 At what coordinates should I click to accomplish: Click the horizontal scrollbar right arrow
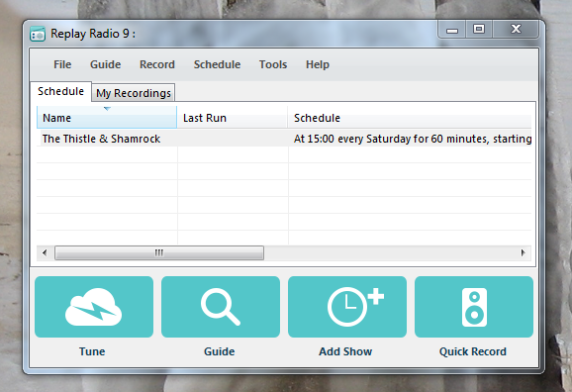pos(524,252)
